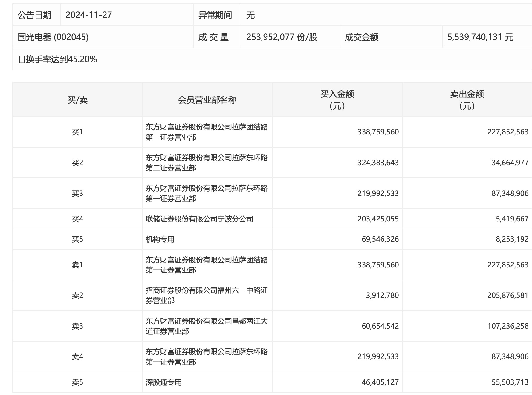Screen dimensions: 532x395
Task: Select buy amount 3,912,780
Action: pos(382,295)
